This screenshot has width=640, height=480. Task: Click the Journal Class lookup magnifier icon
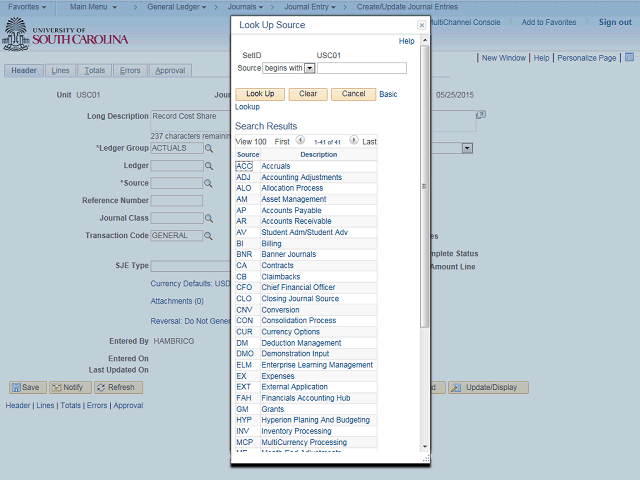209,218
